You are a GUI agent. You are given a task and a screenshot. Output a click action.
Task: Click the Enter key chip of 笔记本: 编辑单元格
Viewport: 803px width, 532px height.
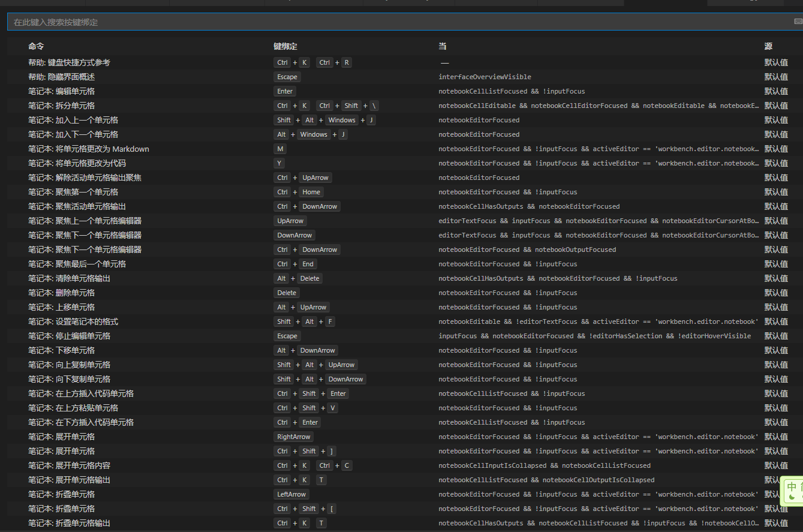tap(284, 91)
